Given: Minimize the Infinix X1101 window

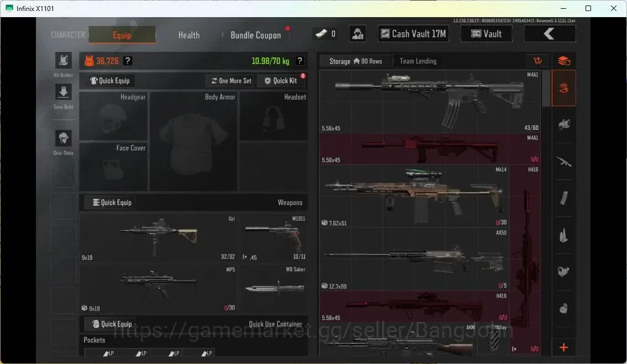Looking at the screenshot, I should pos(563,8).
